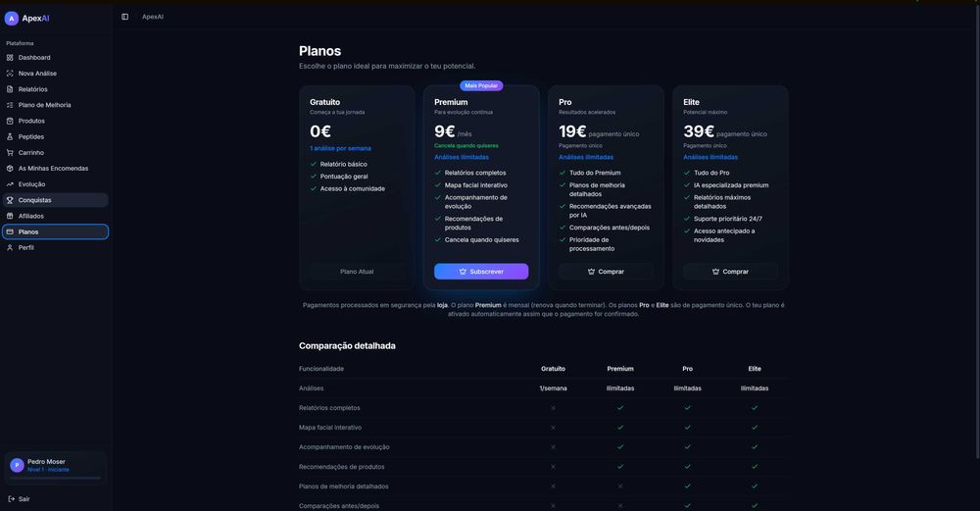Click '1 análise por semana' text
This screenshot has width=980, height=511.
click(x=341, y=148)
